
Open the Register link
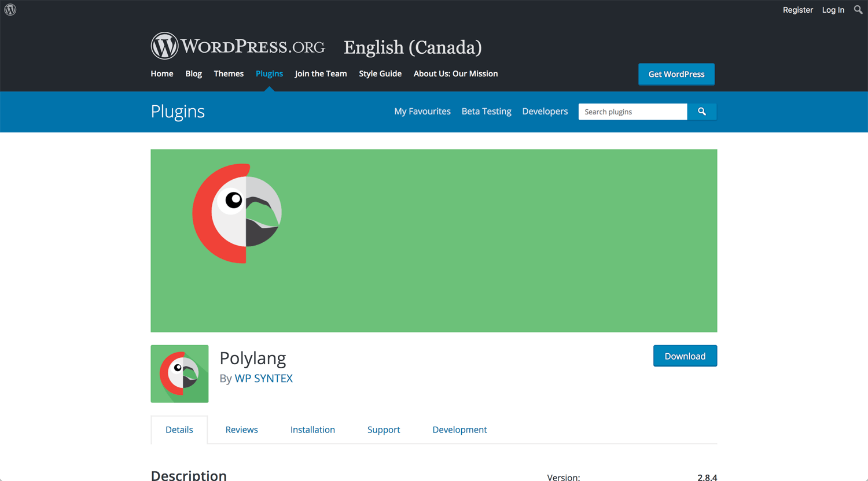pos(797,10)
